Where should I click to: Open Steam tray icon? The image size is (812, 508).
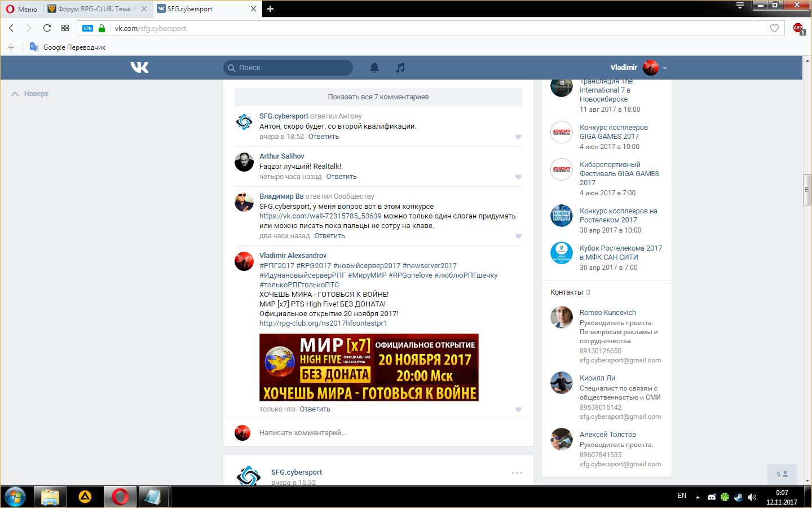point(738,497)
